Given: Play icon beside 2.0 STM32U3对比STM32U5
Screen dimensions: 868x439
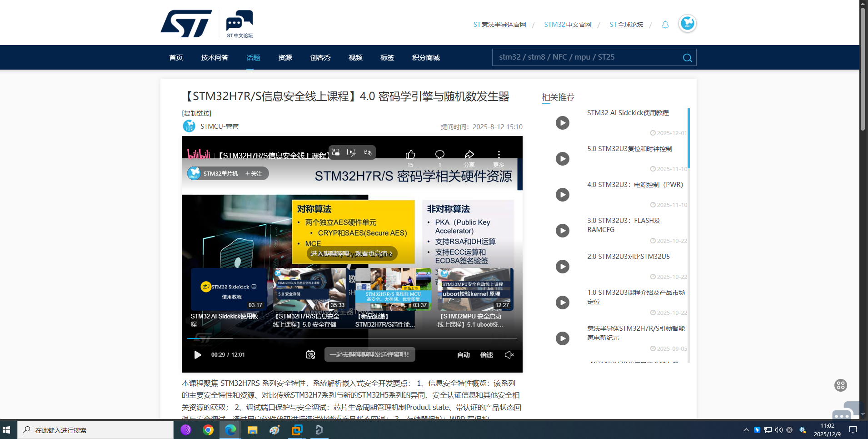Looking at the screenshot, I should click(x=563, y=267).
